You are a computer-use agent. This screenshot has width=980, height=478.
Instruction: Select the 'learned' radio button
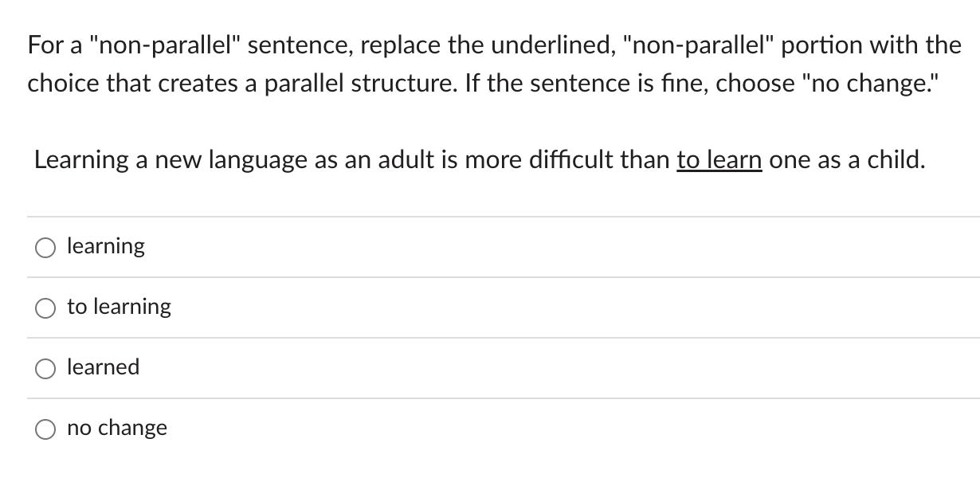[45, 368]
